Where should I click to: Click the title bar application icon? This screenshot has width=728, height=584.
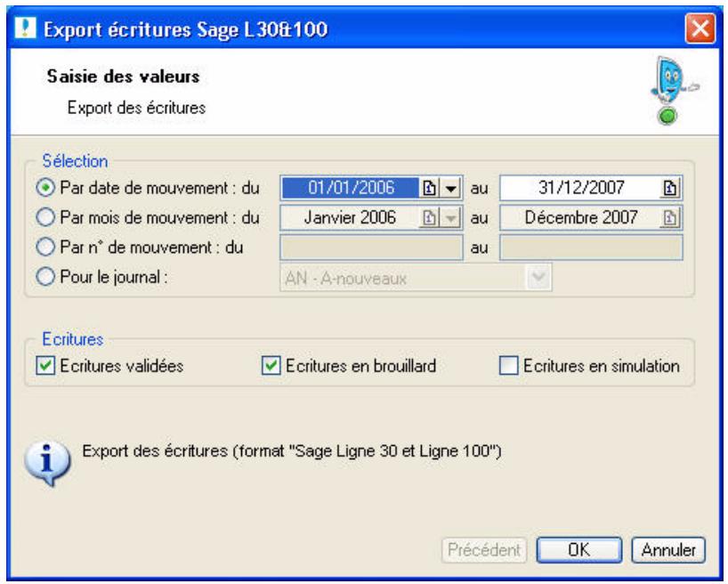click(25, 28)
